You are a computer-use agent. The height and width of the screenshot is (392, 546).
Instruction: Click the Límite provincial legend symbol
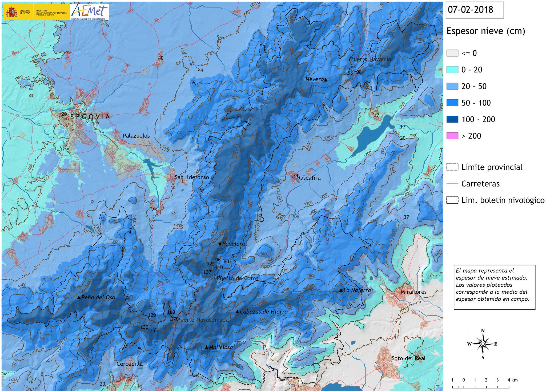[452, 167]
